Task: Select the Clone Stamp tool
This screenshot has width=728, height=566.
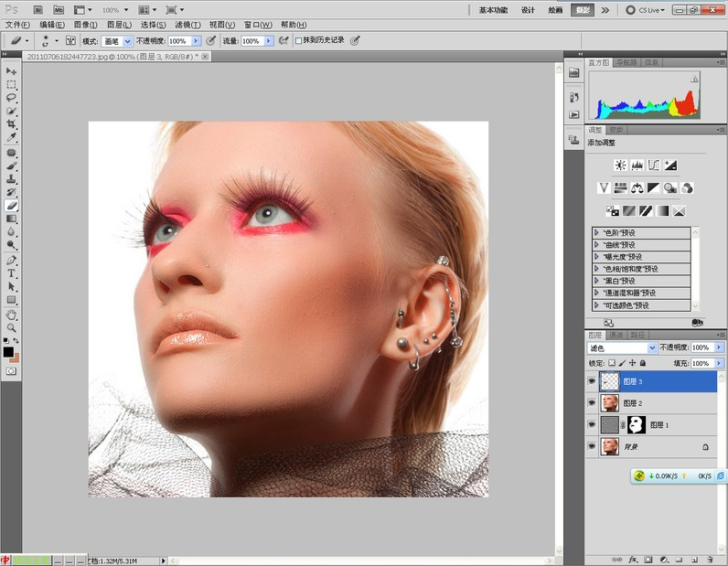Action: click(x=12, y=179)
